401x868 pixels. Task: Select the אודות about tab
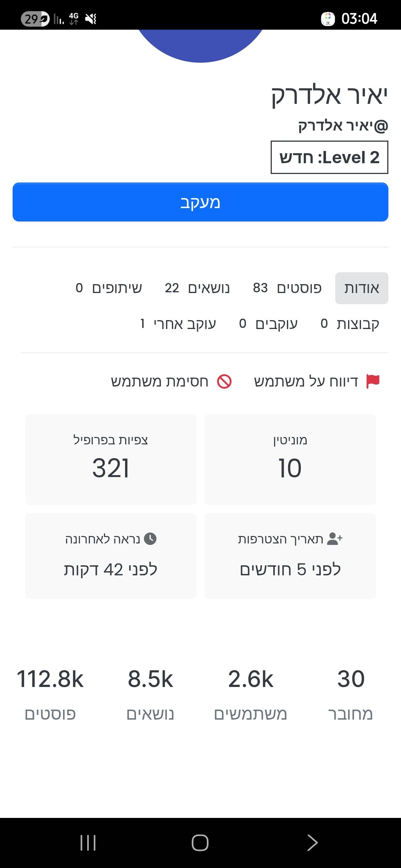[x=362, y=288]
